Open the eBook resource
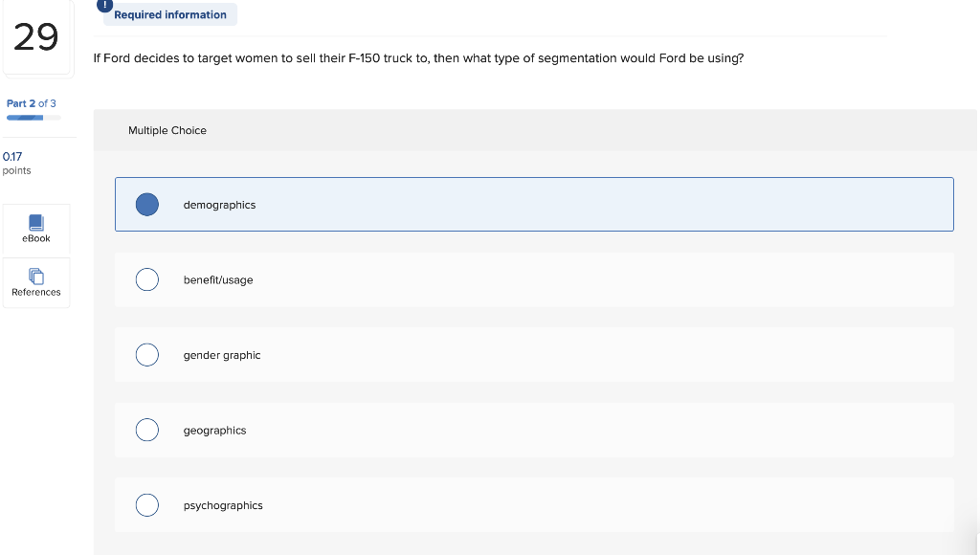Image resolution: width=980 pixels, height=555 pixels. tap(35, 230)
